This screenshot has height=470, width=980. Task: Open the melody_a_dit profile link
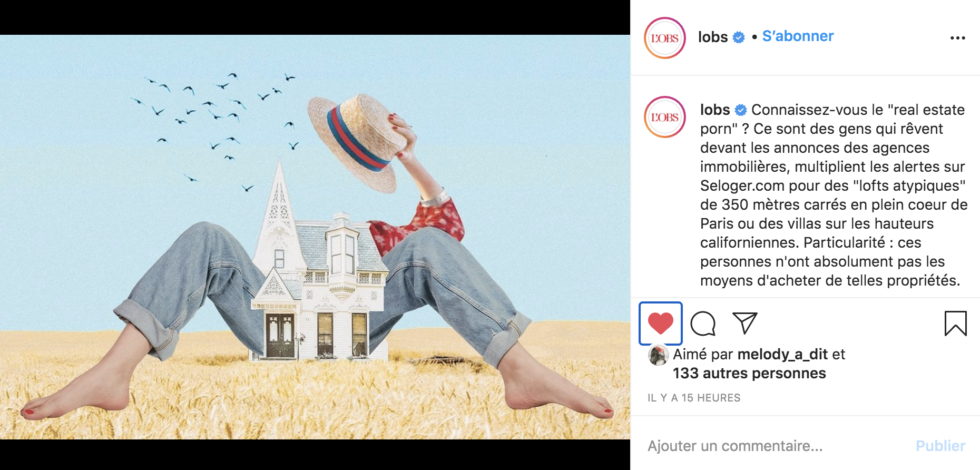click(783, 354)
